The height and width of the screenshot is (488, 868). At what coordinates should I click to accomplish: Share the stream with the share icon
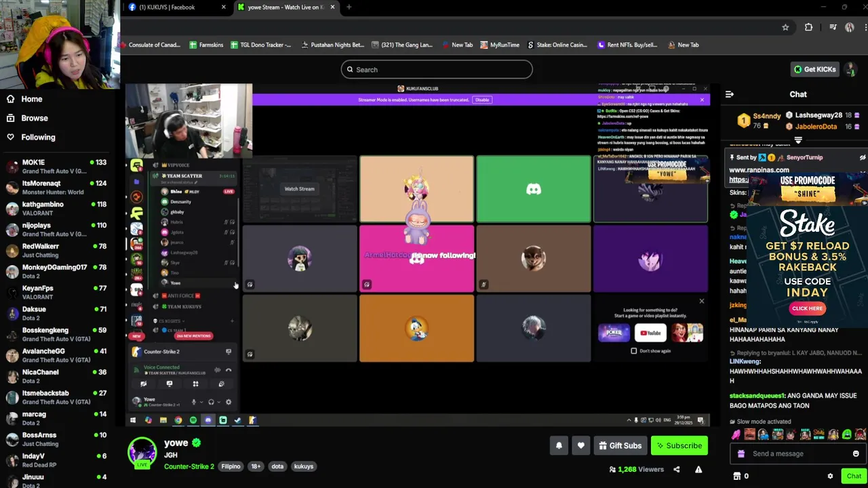coord(676,469)
